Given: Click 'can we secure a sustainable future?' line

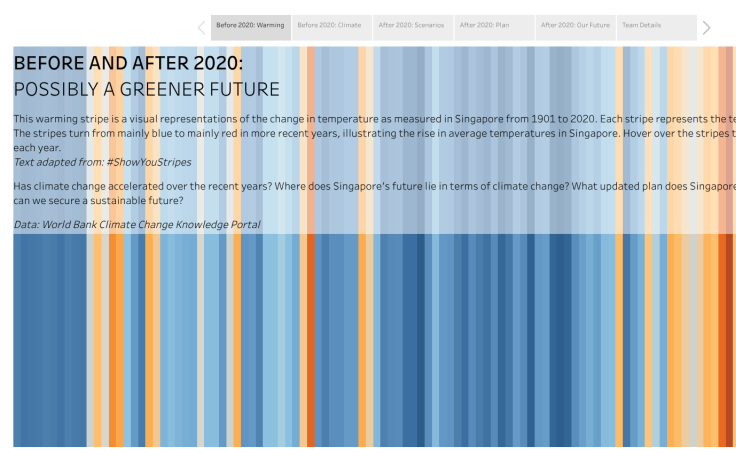Looking at the screenshot, I should [98, 200].
